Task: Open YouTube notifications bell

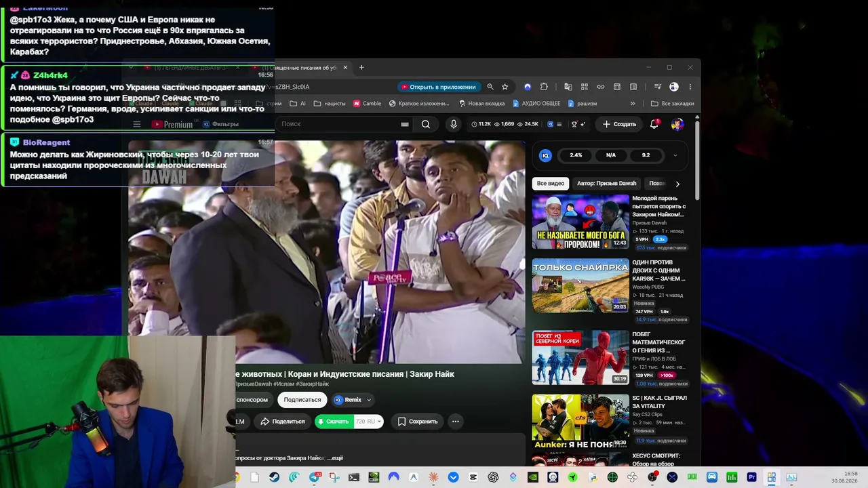Action: [654, 124]
